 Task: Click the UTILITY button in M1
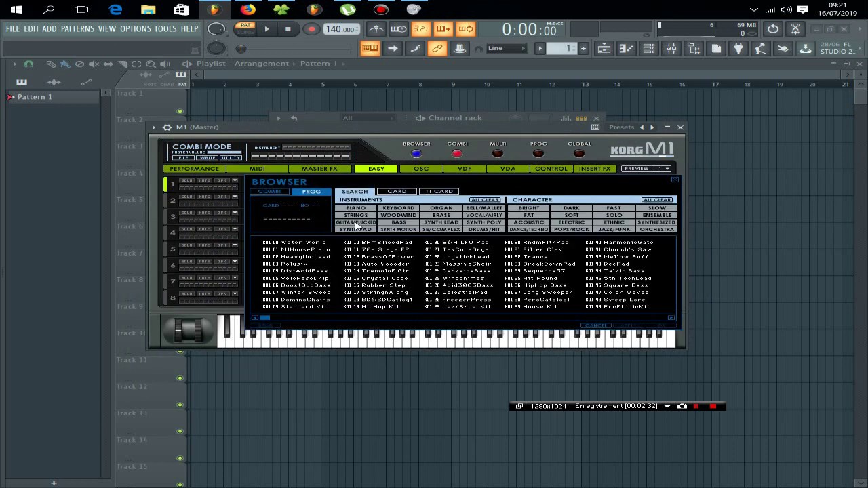(x=231, y=158)
